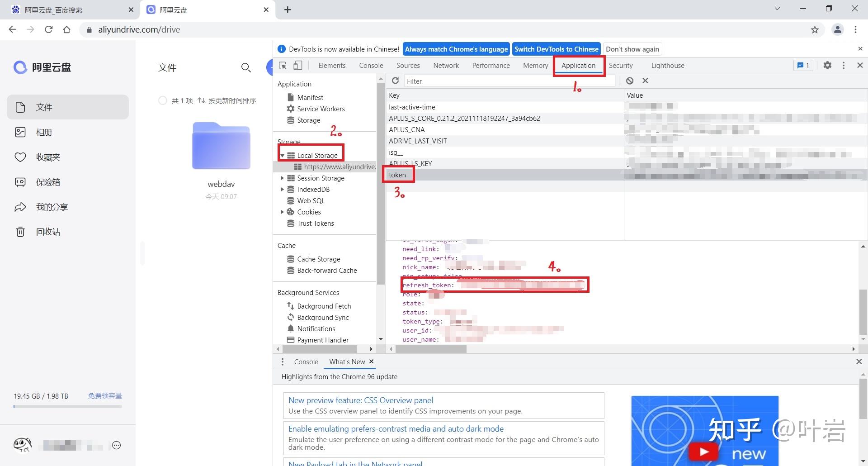
Task: Open the webdav folder thumbnail
Action: click(221, 146)
